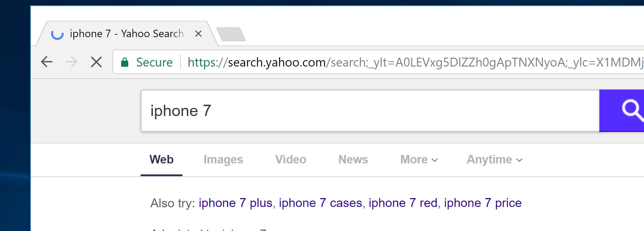Switch to the Video tab
The image size is (644, 231).
pyautogui.click(x=290, y=160)
